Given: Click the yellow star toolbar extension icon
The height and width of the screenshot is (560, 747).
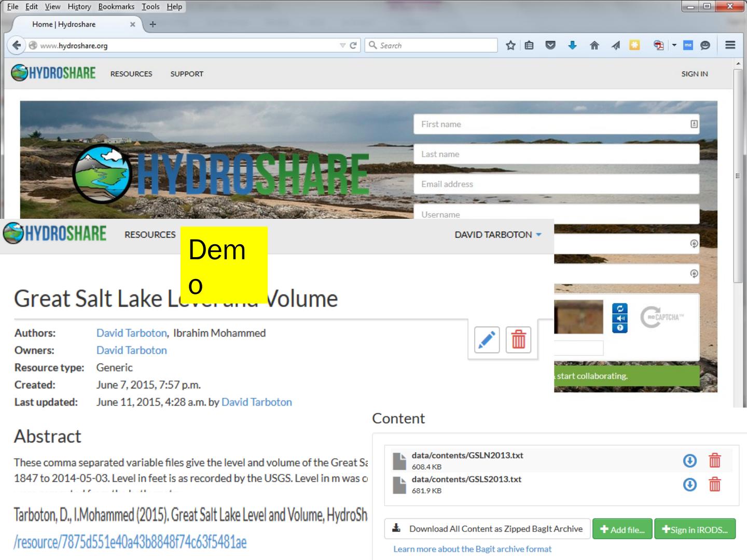Looking at the screenshot, I should pyautogui.click(x=634, y=45).
